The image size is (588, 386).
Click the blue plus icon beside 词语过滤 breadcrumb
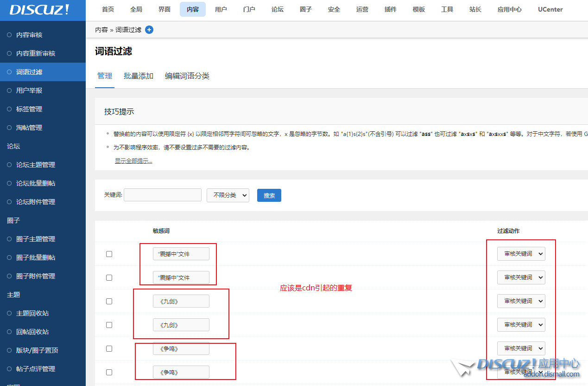[x=149, y=30]
